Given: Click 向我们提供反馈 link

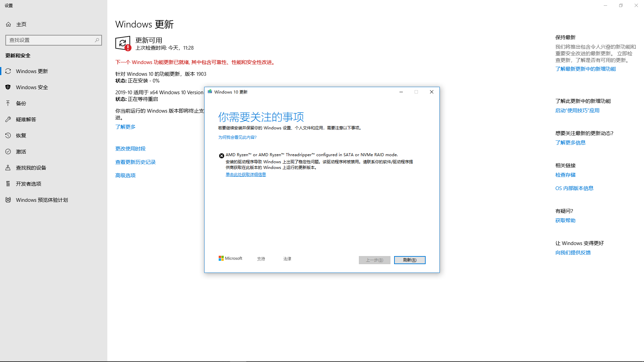Looking at the screenshot, I should (573, 253).
